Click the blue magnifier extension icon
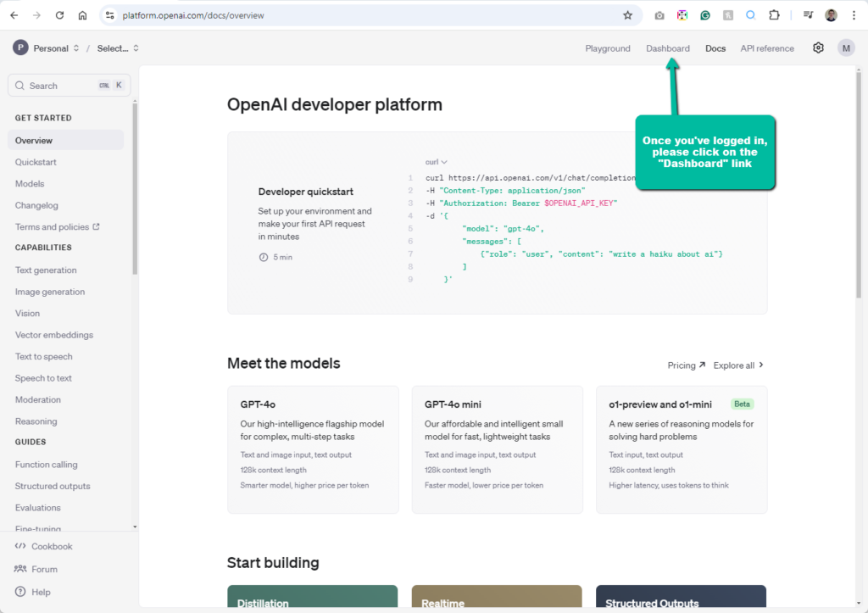Screen dimensions: 868x613 (x=751, y=15)
